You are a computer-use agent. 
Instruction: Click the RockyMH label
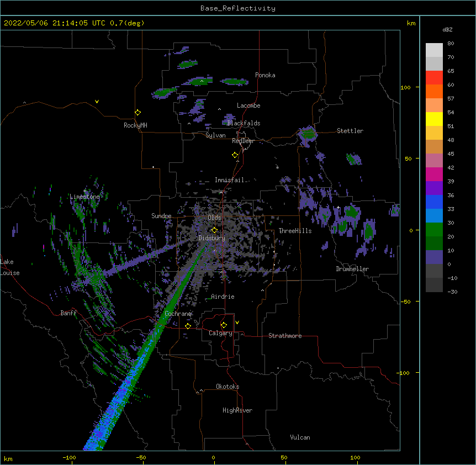135,125
